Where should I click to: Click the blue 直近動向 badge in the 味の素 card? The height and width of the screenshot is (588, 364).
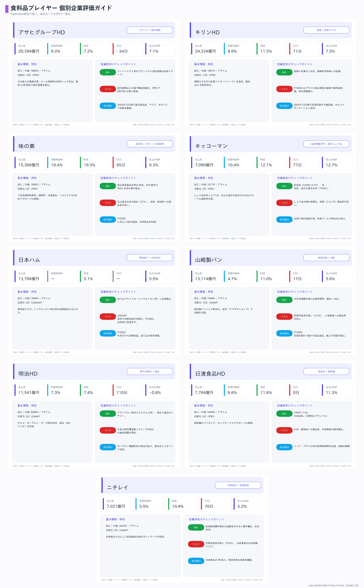(108, 220)
